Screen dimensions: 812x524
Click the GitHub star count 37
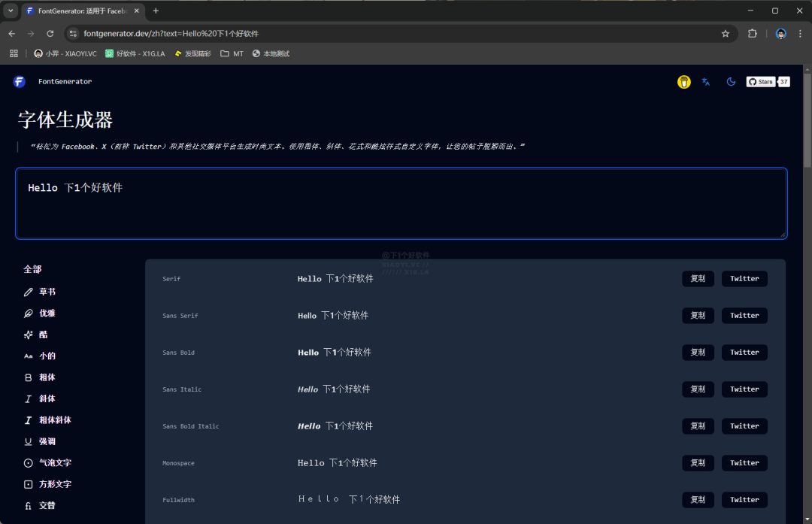pyautogui.click(x=783, y=82)
